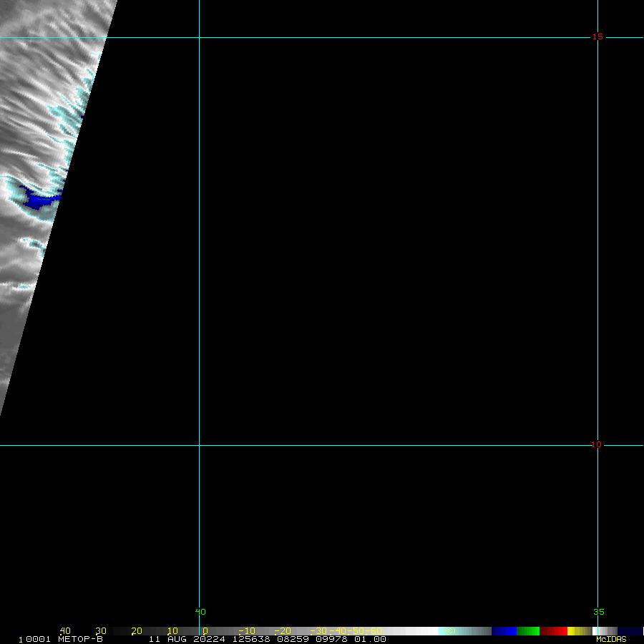Click the intersection of 15 latitude and 40 longitude lines

coord(199,37)
